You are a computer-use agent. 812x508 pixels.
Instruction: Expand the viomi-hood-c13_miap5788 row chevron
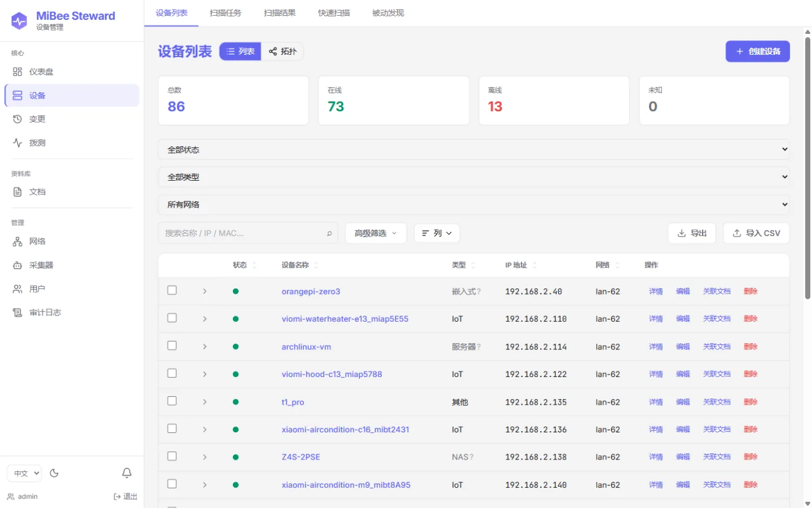tap(205, 374)
